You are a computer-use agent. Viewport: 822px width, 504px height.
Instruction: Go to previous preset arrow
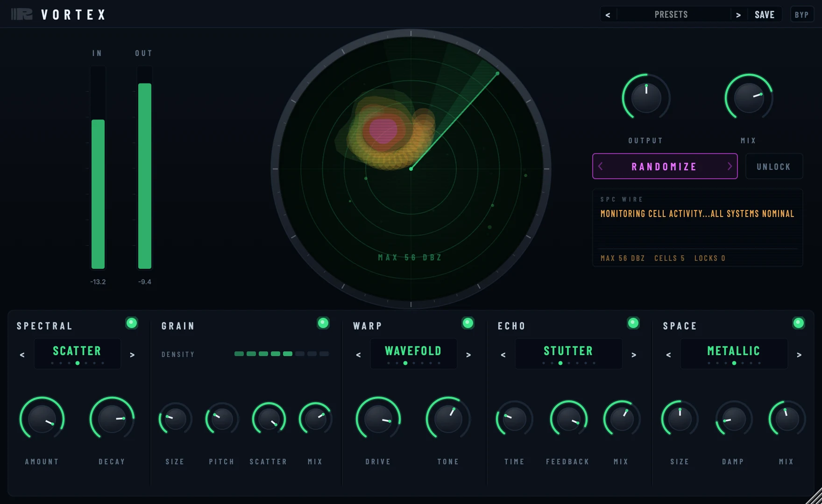[608, 15]
